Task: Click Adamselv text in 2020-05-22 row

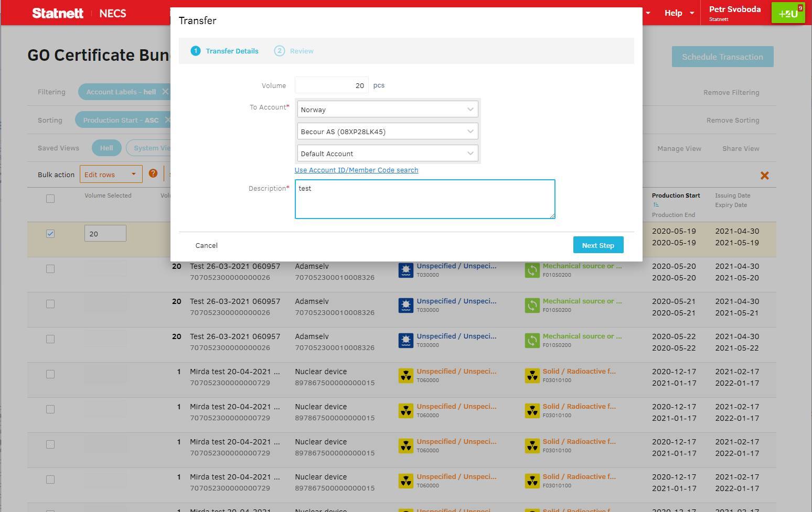Action: click(312, 336)
